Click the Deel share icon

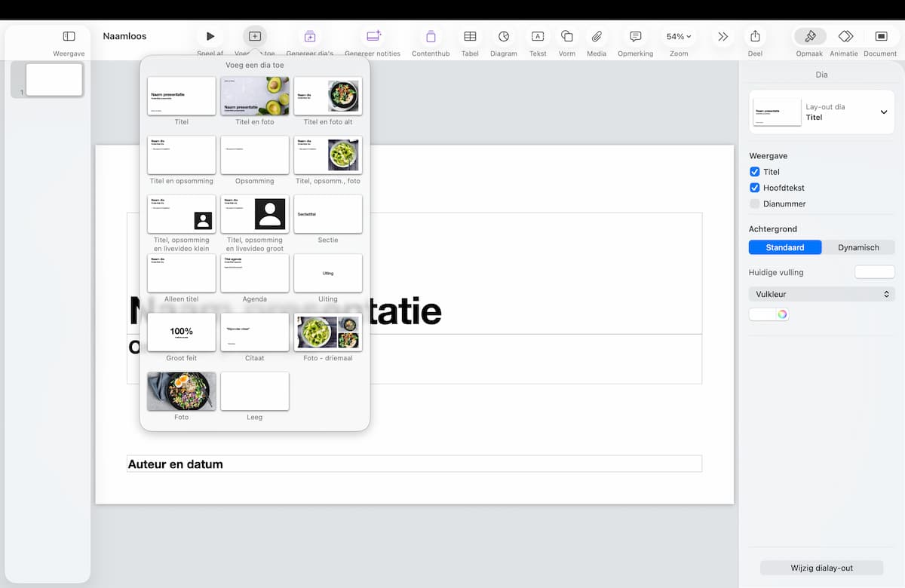coord(755,36)
